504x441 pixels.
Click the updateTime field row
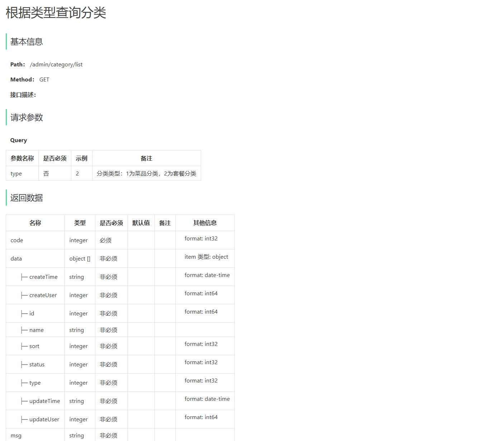point(120,401)
